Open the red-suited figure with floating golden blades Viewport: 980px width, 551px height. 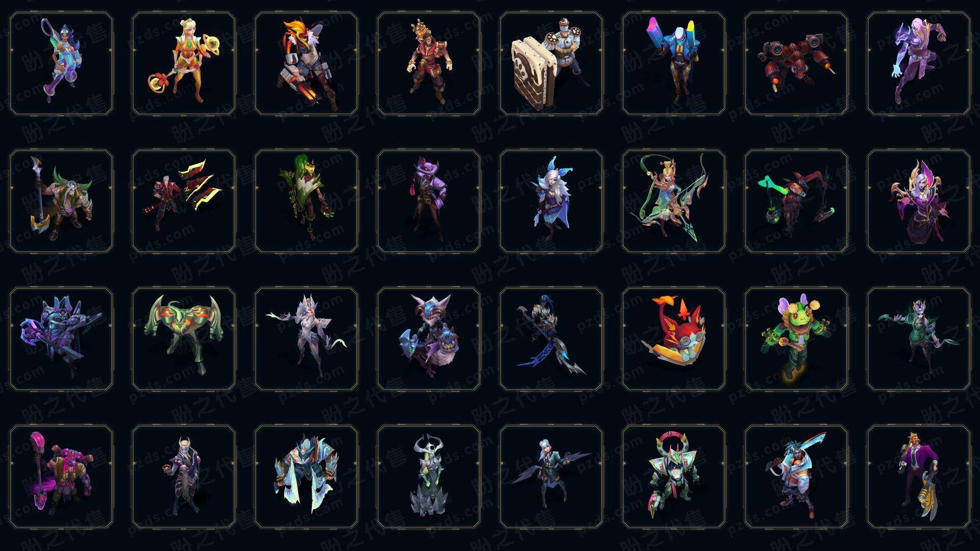click(x=184, y=201)
